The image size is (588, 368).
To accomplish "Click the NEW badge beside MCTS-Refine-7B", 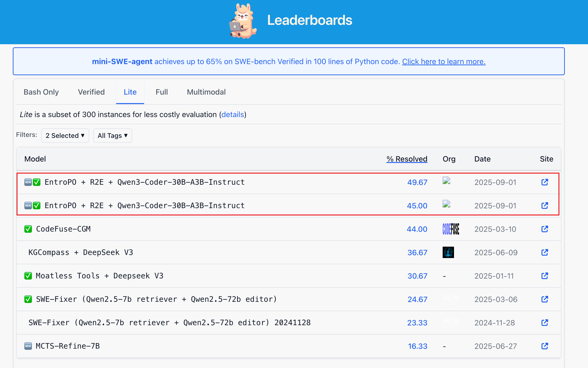I will pos(28,346).
